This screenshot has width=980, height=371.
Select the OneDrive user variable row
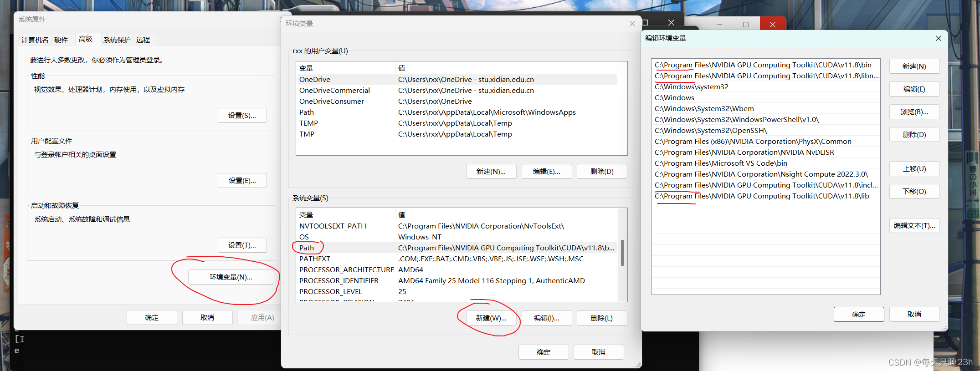click(457, 79)
